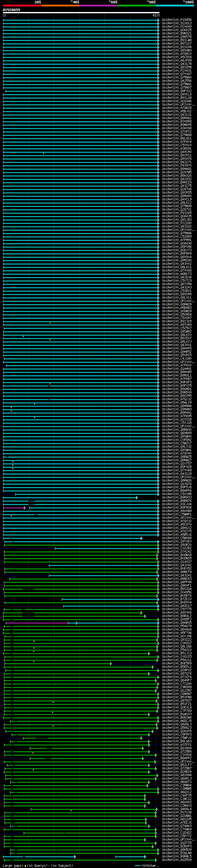Image resolution: width=197 pixels, height=868 pixels.
Task: Select label UniRef100_Q42556
Action: 176,81
